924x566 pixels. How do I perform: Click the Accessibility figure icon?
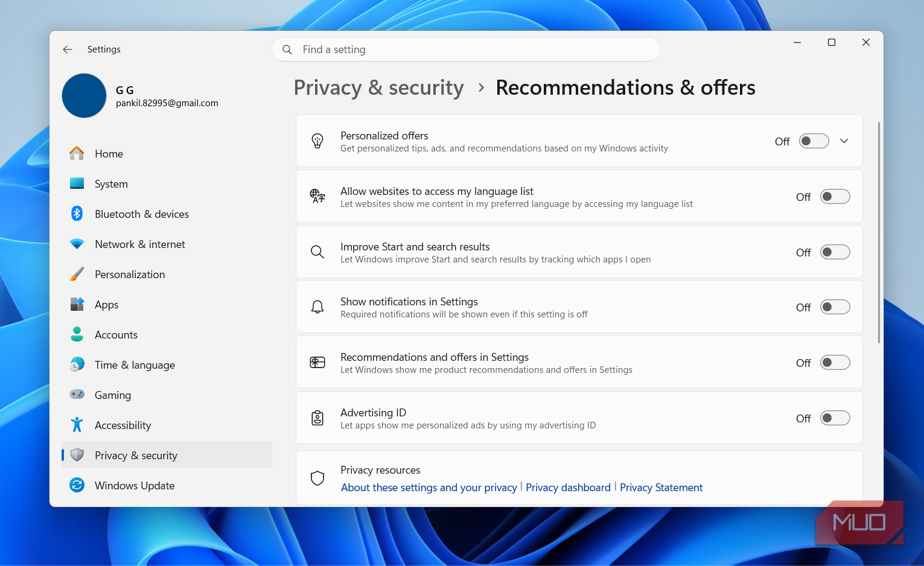(x=77, y=425)
